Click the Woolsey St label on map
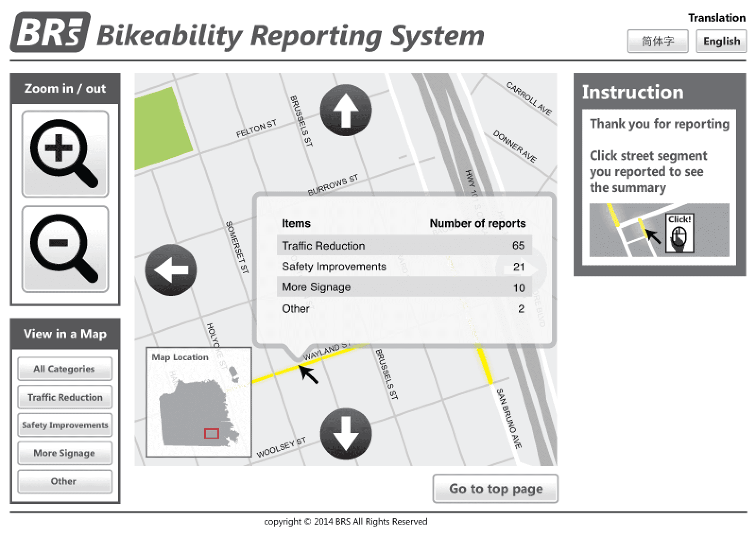Viewport: 756px width, 537px height. coord(281,447)
